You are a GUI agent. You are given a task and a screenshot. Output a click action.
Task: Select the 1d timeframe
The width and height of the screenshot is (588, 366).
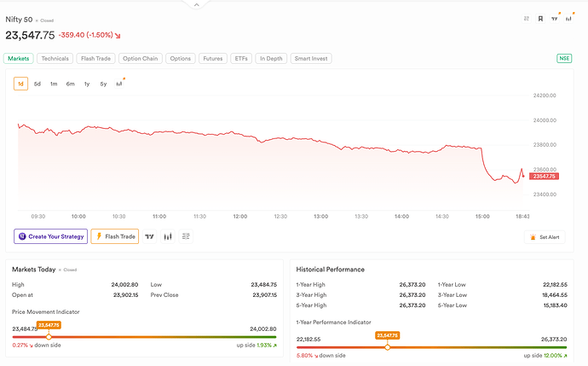tap(21, 84)
